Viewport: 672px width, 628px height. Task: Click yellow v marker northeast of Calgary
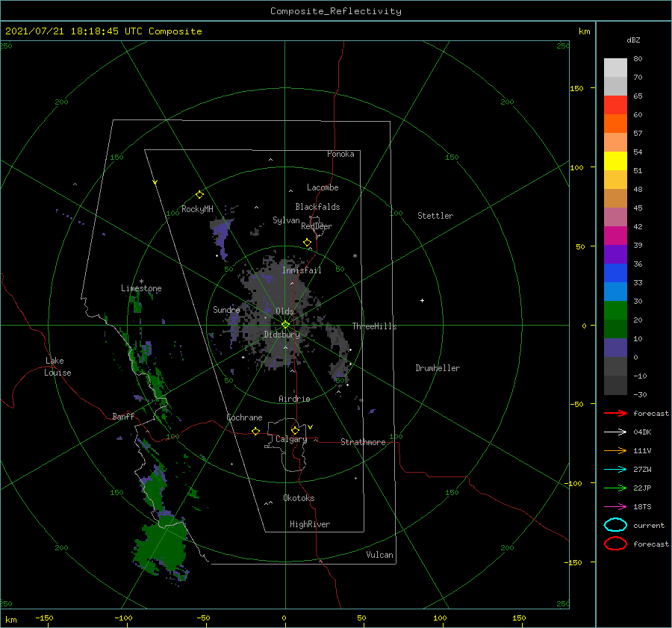click(x=311, y=427)
